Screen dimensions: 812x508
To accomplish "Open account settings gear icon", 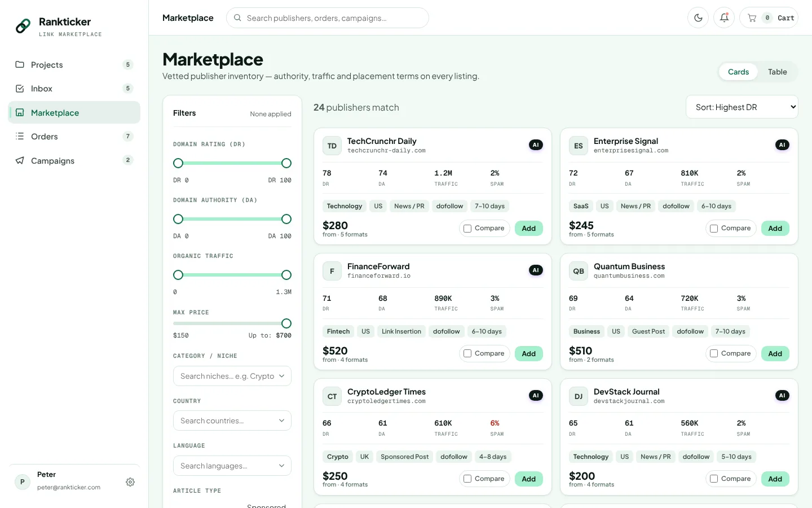I will (x=130, y=482).
